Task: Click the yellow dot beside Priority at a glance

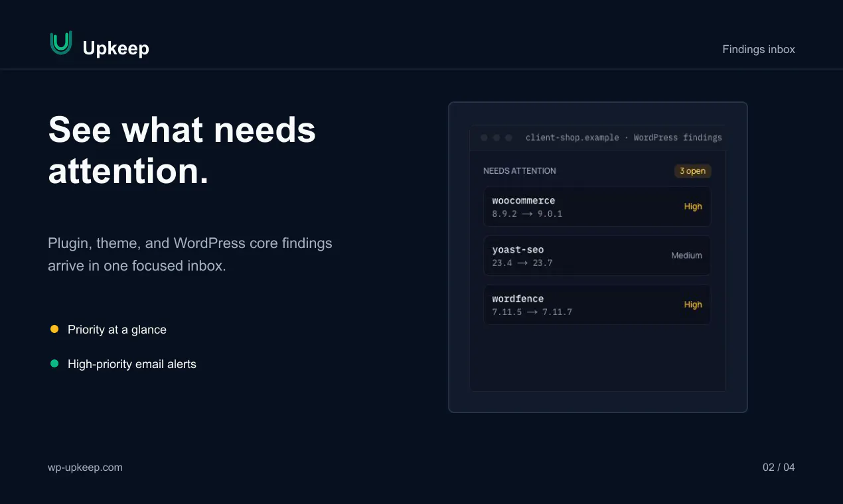Action: (54, 329)
